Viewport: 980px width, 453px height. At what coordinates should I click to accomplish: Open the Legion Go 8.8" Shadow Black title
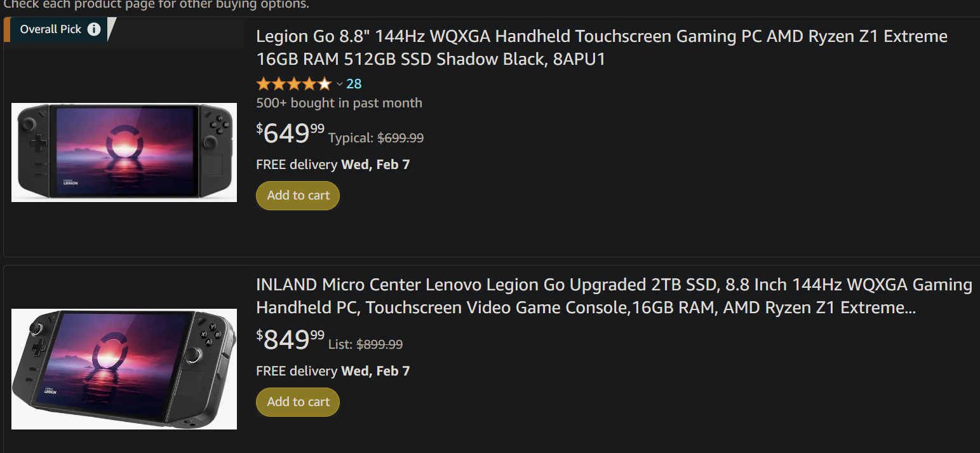[601, 48]
